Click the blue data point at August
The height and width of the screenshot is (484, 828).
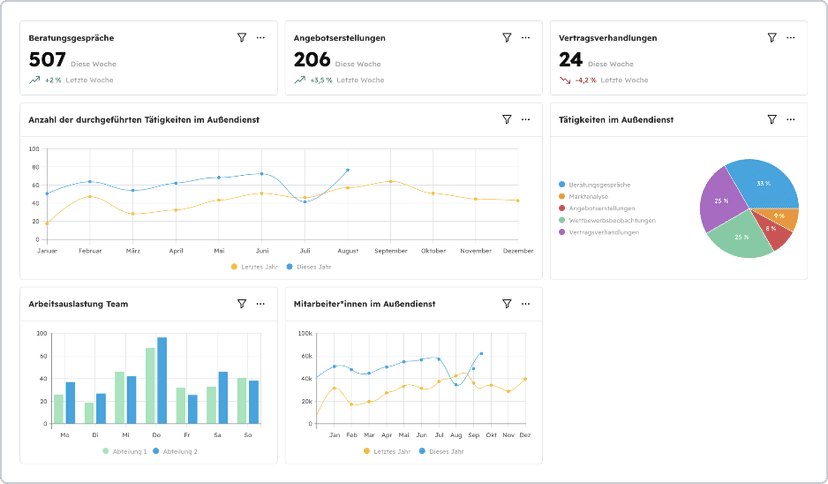point(348,170)
